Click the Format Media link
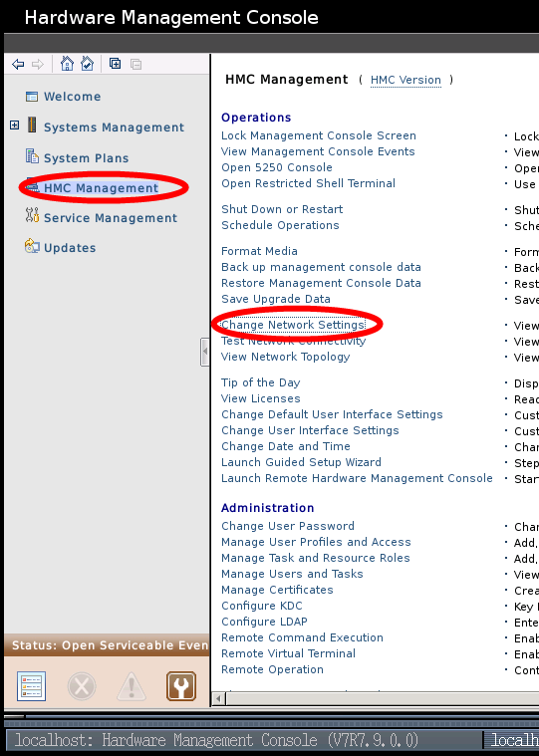Image resolution: width=539 pixels, height=756 pixels. coord(259,251)
